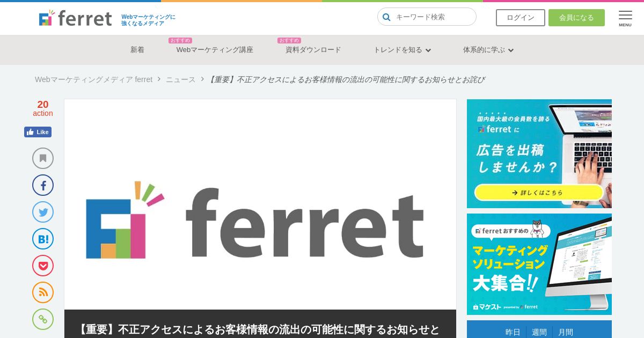Viewport: 644px width, 338px height.
Task: Click the ferret logo in header
Action: coord(75,18)
